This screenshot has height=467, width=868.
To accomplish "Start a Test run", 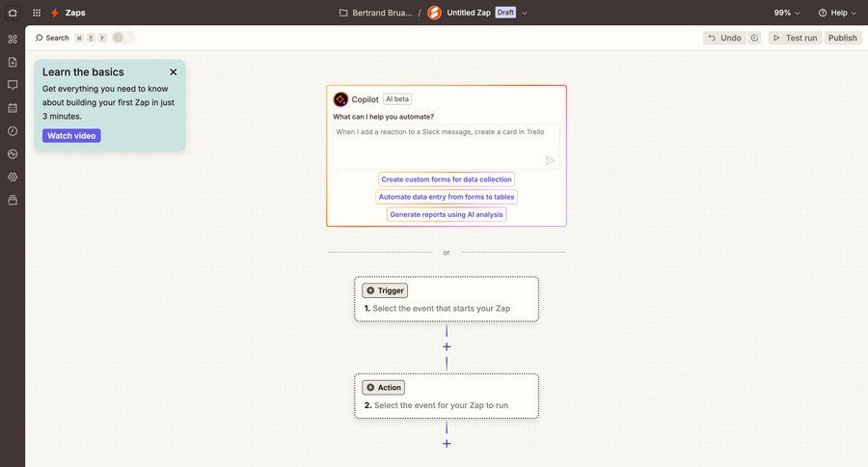I will click(795, 38).
